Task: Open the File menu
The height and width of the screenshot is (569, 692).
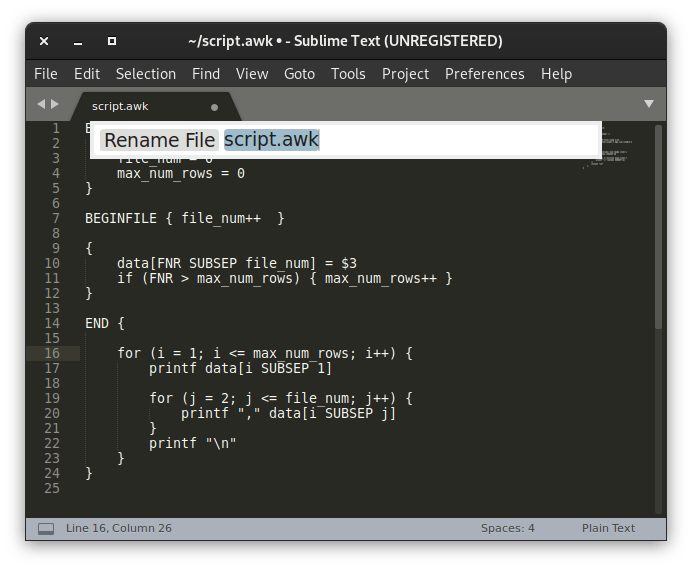Action: (x=45, y=74)
